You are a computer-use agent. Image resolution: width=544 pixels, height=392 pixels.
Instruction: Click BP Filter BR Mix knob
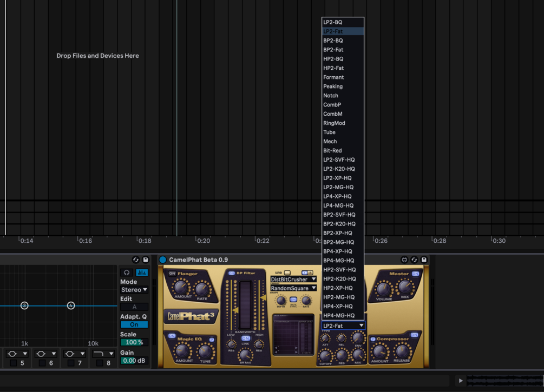(245, 355)
